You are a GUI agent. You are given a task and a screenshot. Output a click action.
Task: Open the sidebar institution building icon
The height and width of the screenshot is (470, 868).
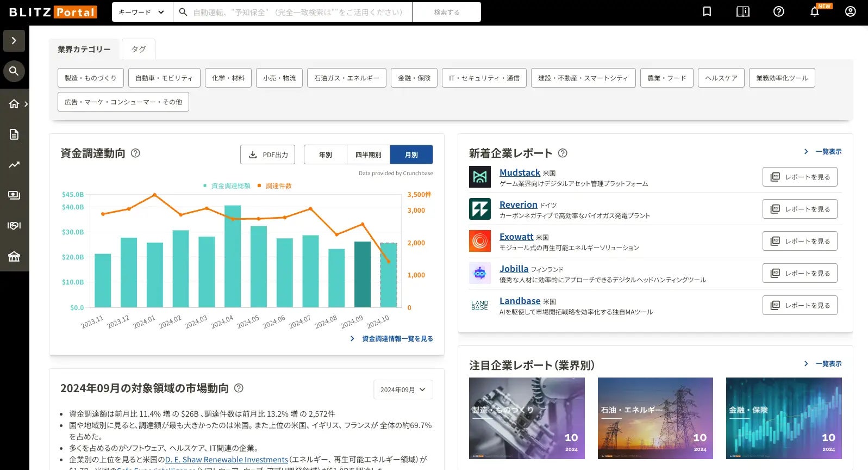(x=14, y=256)
